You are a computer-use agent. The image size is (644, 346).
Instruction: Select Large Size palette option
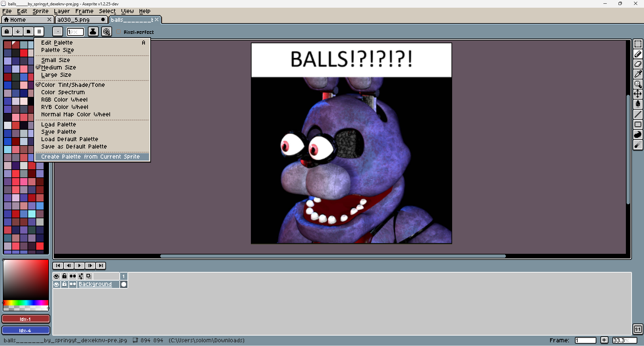(x=92, y=75)
